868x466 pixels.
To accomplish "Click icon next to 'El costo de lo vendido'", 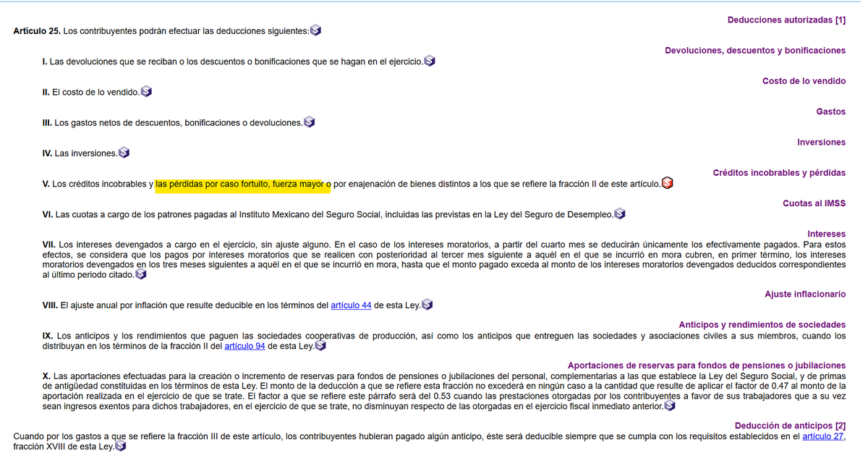I will tap(146, 91).
